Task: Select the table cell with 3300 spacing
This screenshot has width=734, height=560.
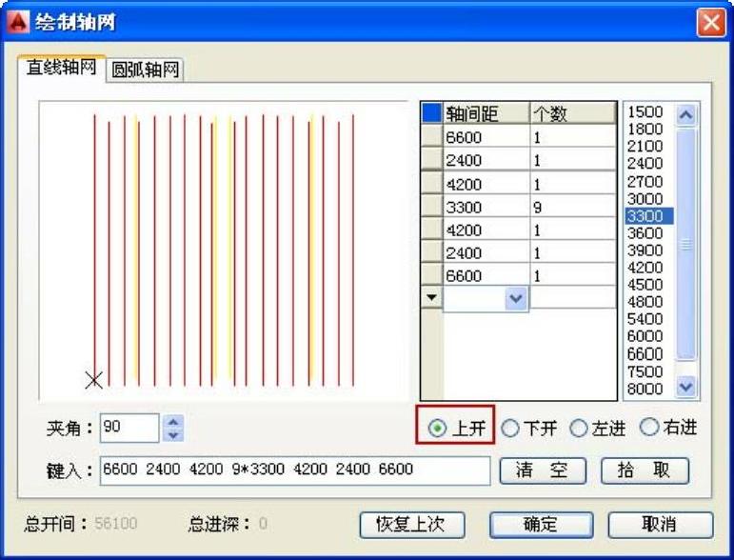Action: [x=486, y=207]
